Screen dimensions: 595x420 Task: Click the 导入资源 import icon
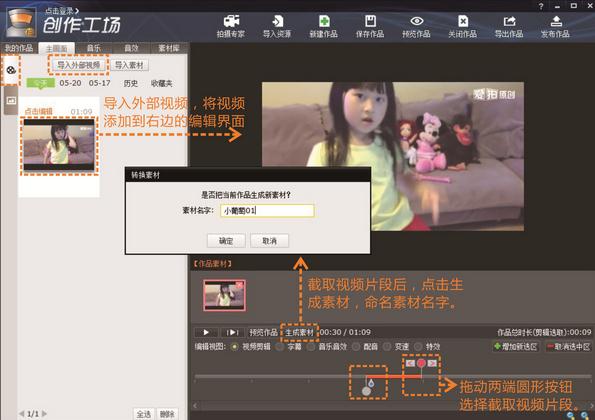pyautogui.click(x=277, y=26)
